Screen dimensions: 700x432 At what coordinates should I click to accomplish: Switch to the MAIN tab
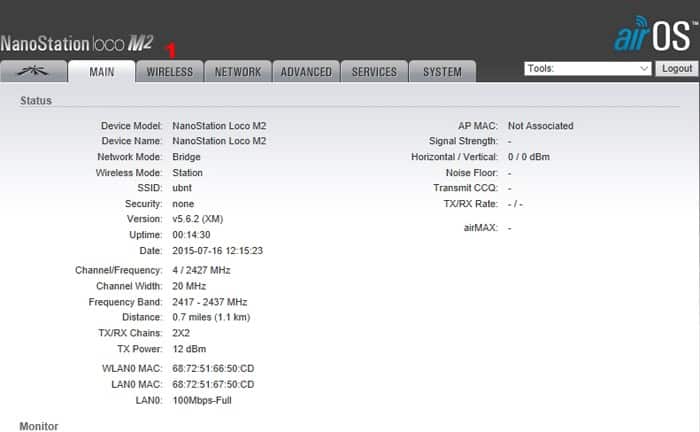click(x=102, y=71)
